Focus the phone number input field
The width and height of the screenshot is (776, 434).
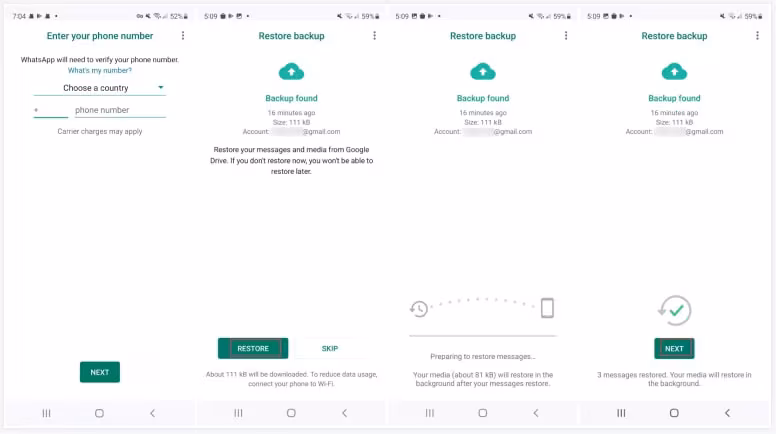pos(120,110)
